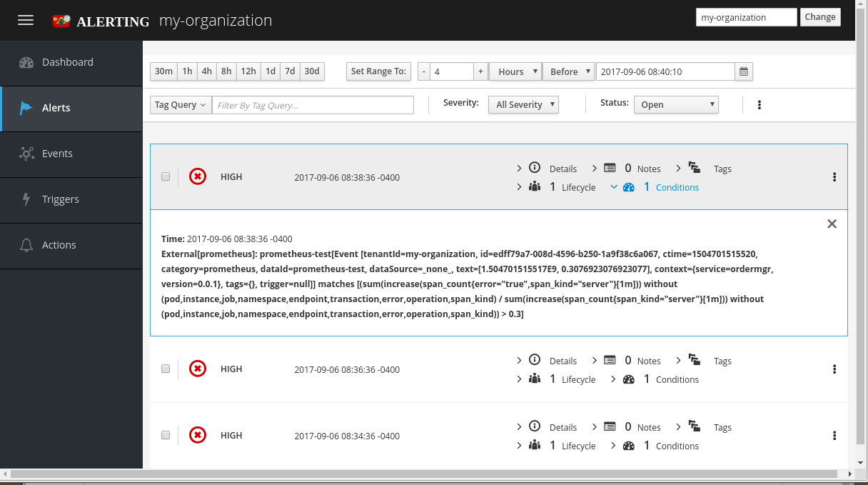
Task: Increase range value with plus button
Action: pyautogui.click(x=481, y=71)
